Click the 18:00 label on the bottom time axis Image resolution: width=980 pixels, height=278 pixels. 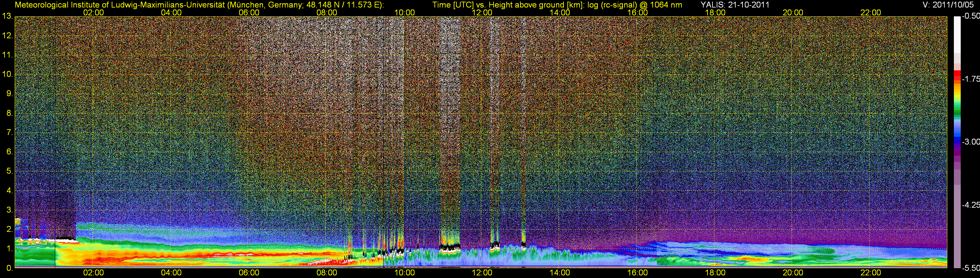pyautogui.click(x=715, y=273)
